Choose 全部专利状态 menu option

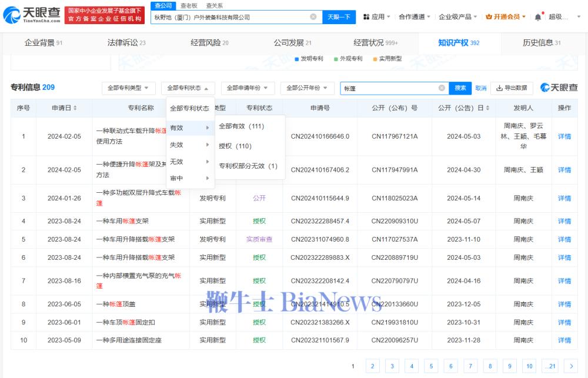coord(190,108)
